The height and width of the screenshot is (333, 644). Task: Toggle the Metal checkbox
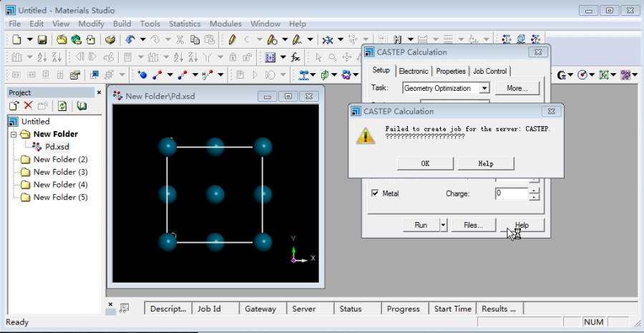coord(374,193)
